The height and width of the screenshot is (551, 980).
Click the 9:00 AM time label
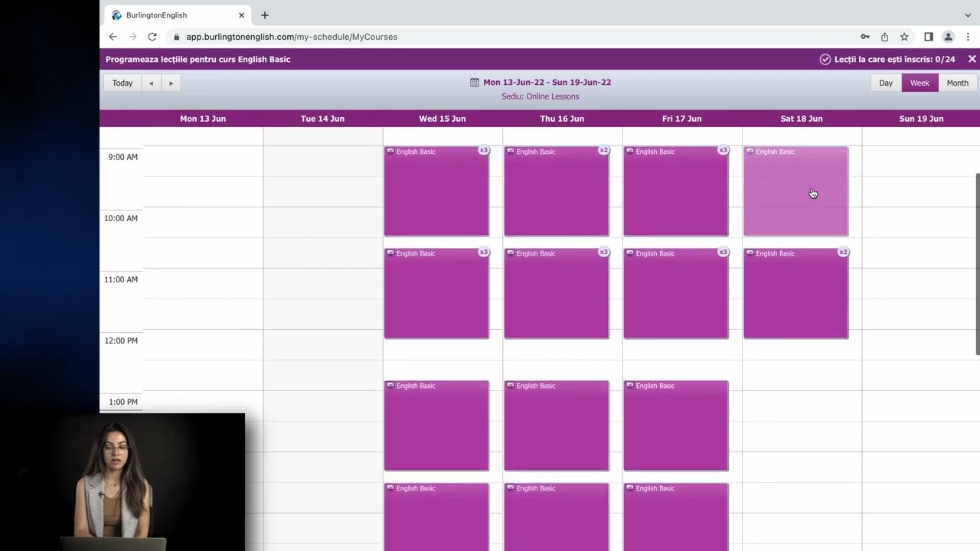coord(122,157)
